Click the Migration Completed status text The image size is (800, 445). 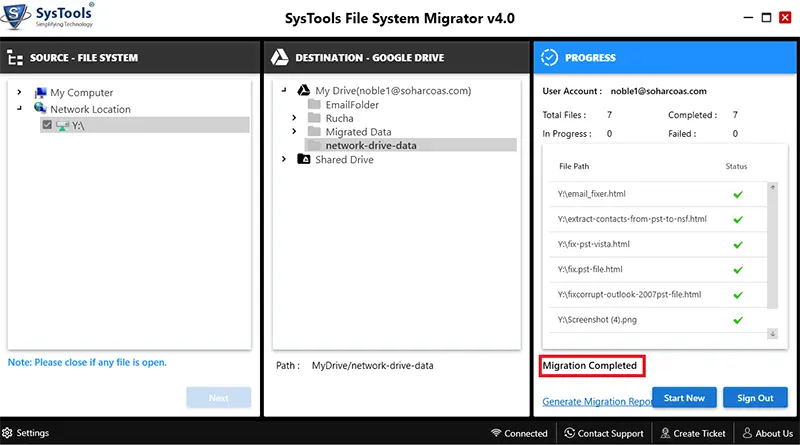click(590, 366)
